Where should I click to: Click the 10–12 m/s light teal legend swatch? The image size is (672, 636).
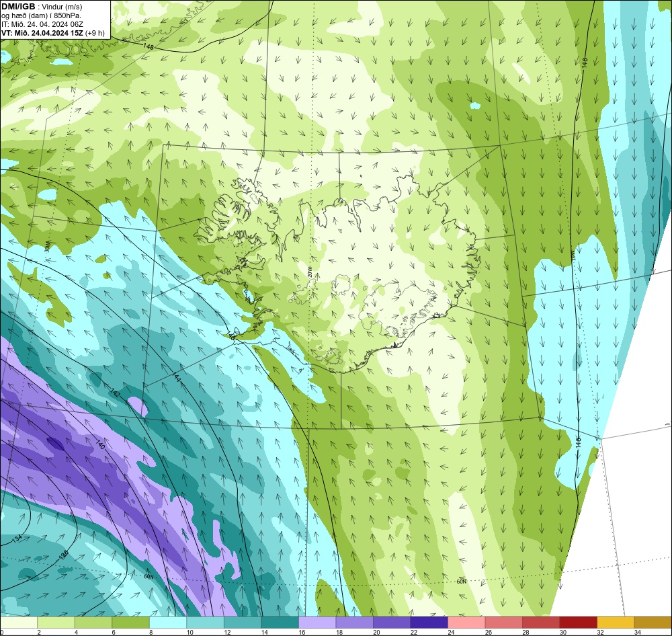[x=205, y=623]
